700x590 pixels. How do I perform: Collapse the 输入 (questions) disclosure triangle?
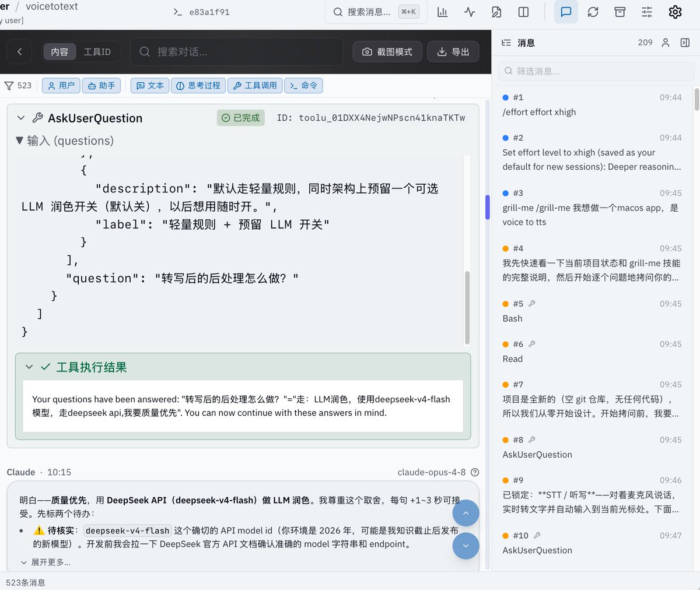[19, 141]
